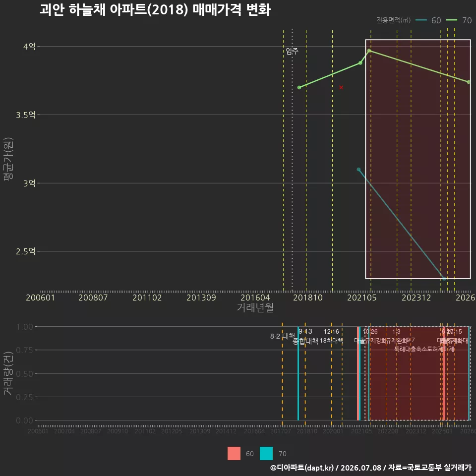This screenshot has height=476, width=476.
Task: Click 201102 on the price chart x-axis
Action: click(147, 297)
